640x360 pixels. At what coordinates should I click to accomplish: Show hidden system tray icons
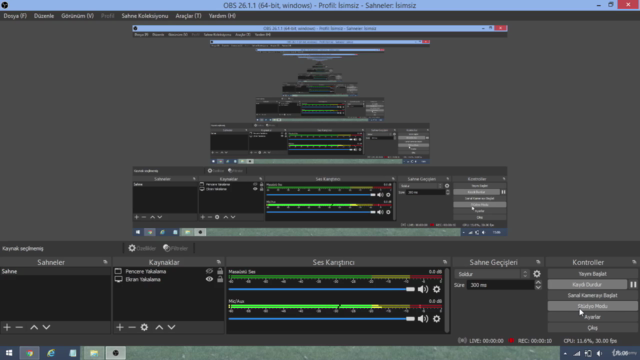(565, 353)
